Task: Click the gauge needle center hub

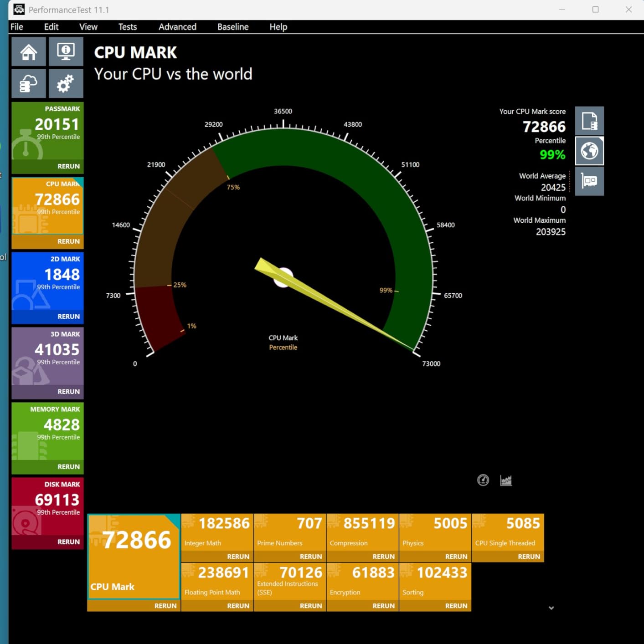Action: [x=283, y=277]
